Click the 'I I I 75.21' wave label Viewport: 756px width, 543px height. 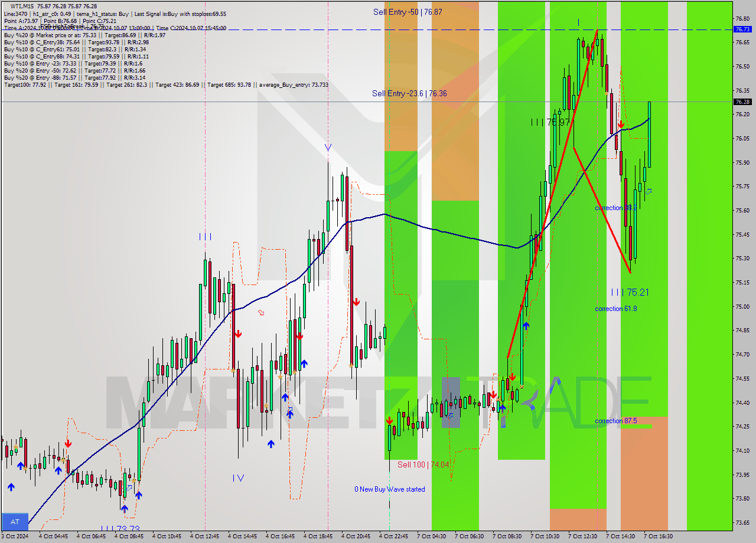[x=630, y=292]
